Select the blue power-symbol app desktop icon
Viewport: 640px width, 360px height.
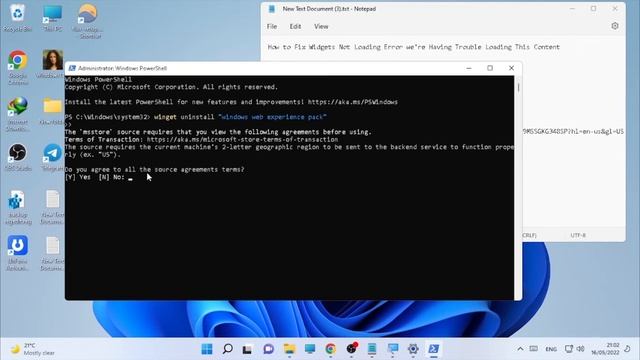pos(18,252)
